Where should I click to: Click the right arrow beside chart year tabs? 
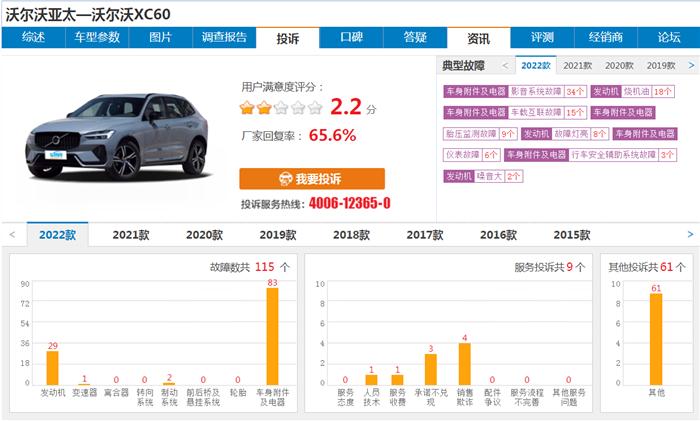coord(691,235)
